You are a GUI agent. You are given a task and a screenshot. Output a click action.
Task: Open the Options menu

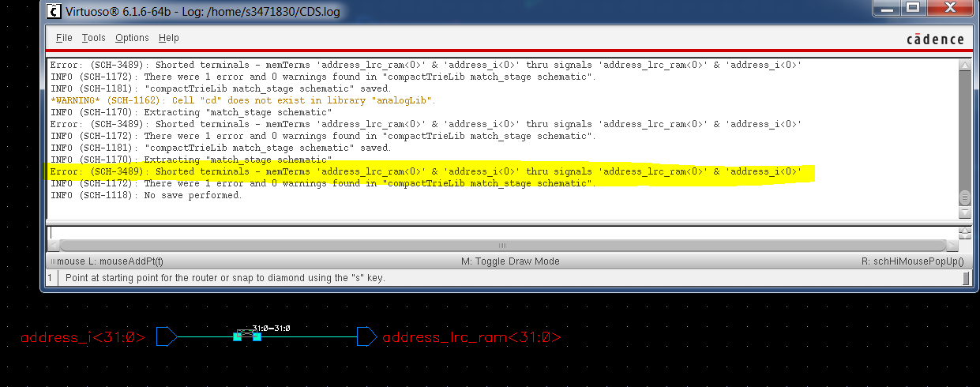tap(132, 38)
